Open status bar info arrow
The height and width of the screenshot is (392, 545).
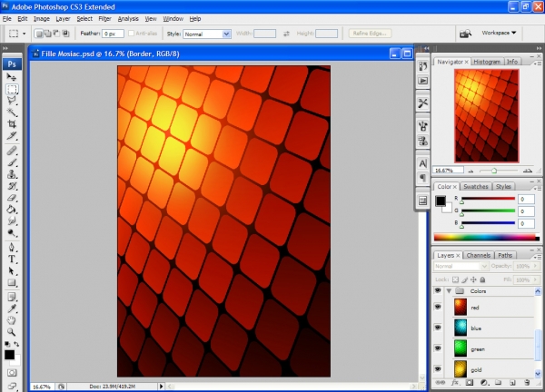[x=161, y=386]
